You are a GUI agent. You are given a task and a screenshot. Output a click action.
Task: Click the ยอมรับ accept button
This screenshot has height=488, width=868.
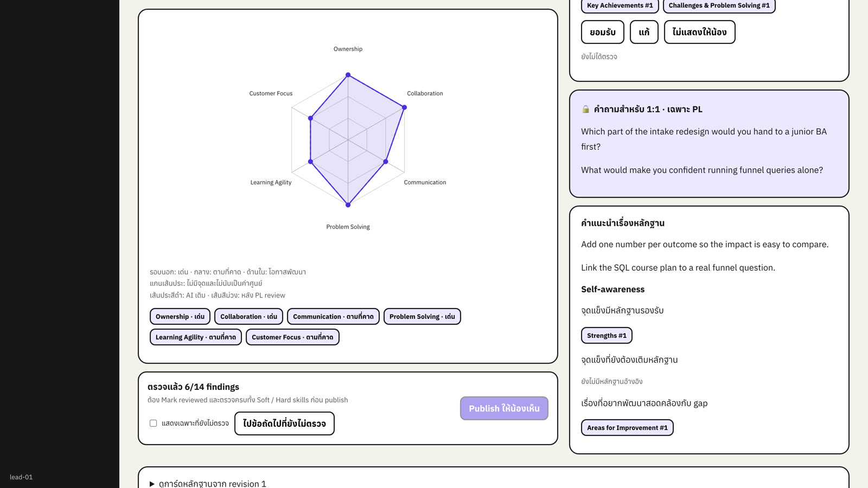click(x=603, y=32)
